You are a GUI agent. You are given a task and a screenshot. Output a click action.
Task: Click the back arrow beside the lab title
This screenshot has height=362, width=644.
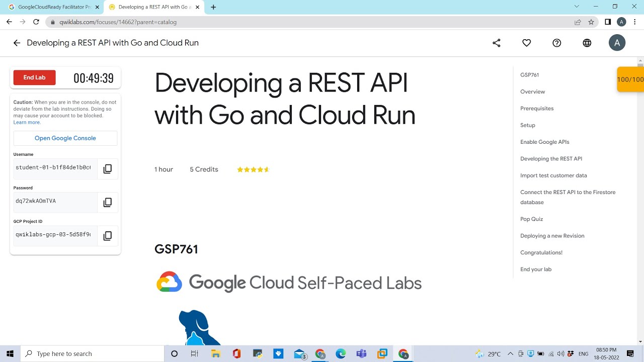(17, 43)
